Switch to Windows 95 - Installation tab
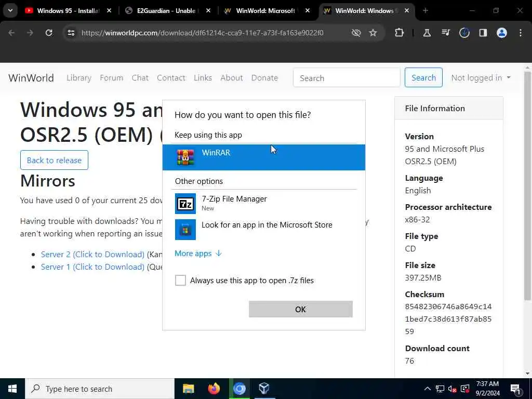 pyautogui.click(x=68, y=10)
